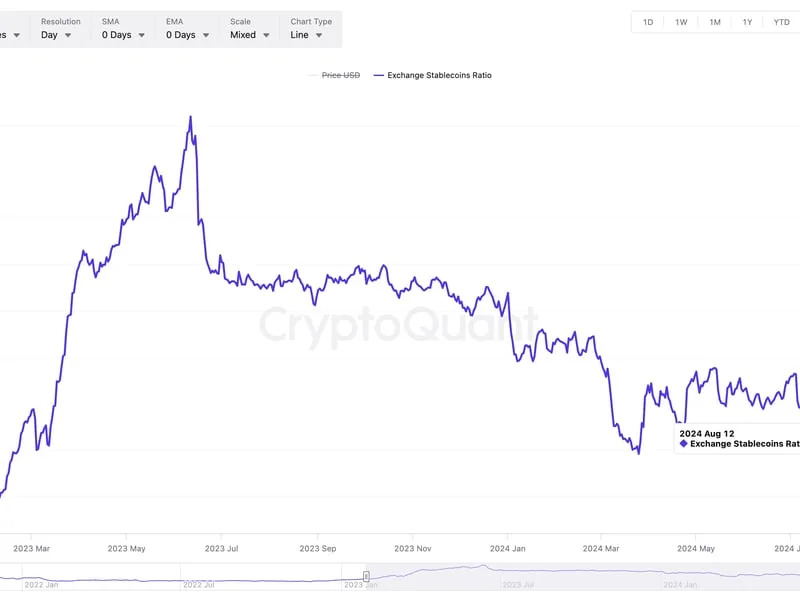
Task: Click the 2023 Jul axis label
Action: [221, 548]
